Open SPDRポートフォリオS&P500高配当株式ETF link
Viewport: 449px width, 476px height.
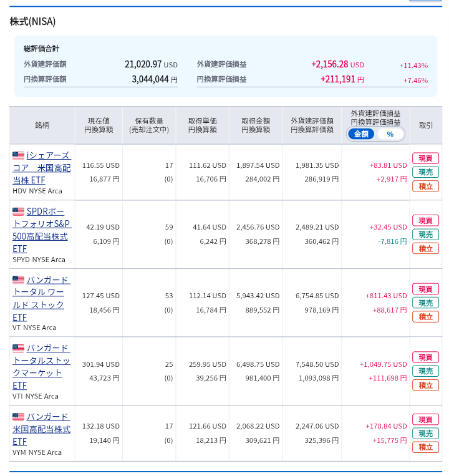[41, 230]
